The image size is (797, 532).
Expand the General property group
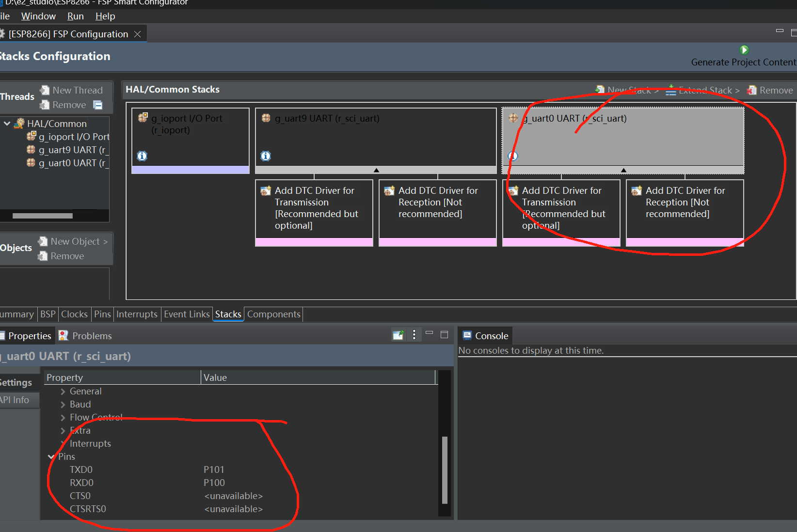pyautogui.click(x=63, y=391)
